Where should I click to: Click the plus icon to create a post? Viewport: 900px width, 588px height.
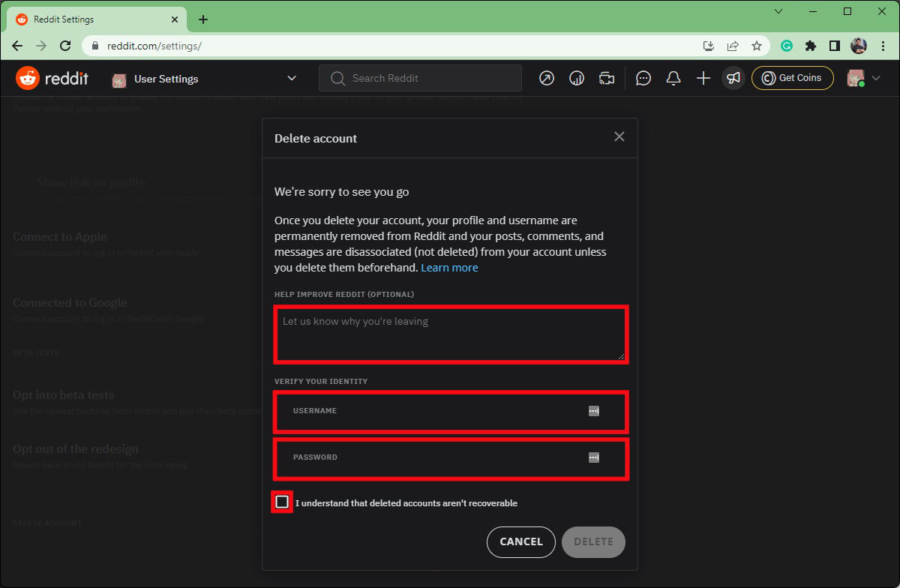(703, 78)
